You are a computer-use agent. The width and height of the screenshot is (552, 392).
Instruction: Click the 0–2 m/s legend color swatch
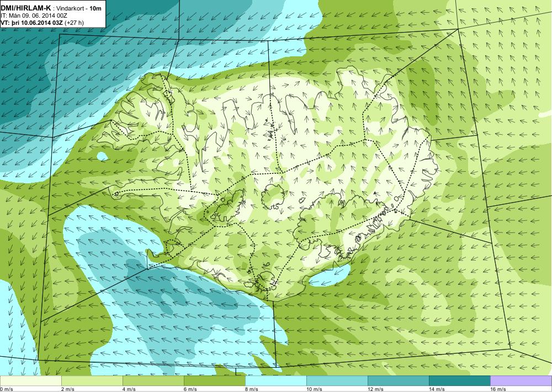point(30,381)
